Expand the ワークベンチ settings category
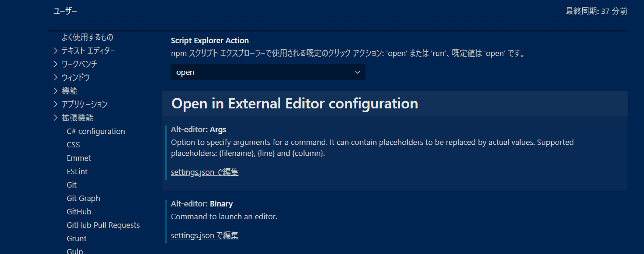 click(x=56, y=64)
